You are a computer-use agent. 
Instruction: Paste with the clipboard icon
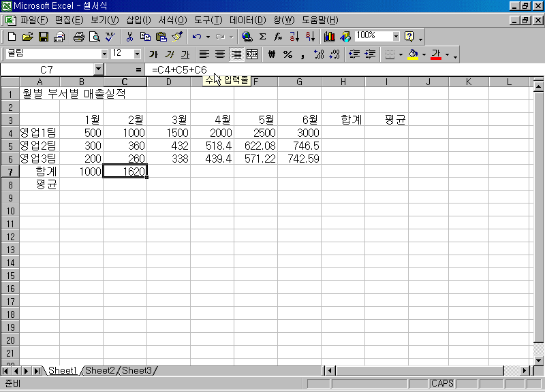(161, 37)
